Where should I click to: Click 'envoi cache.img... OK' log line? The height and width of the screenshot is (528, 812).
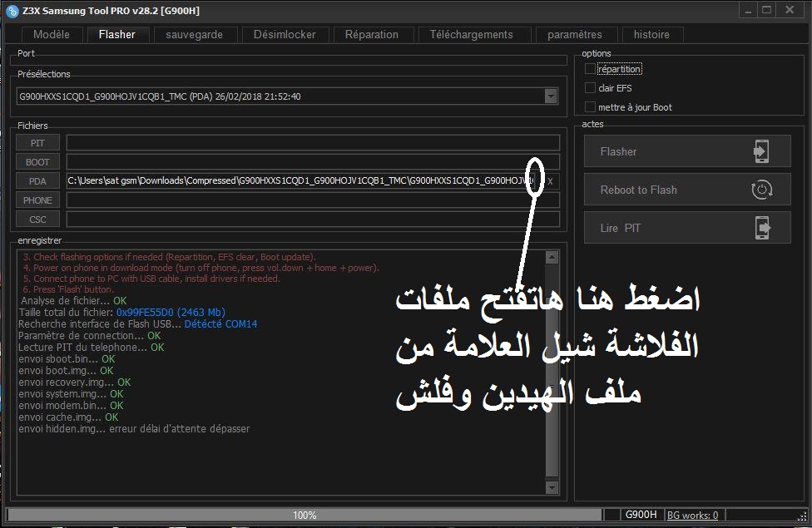(68, 417)
